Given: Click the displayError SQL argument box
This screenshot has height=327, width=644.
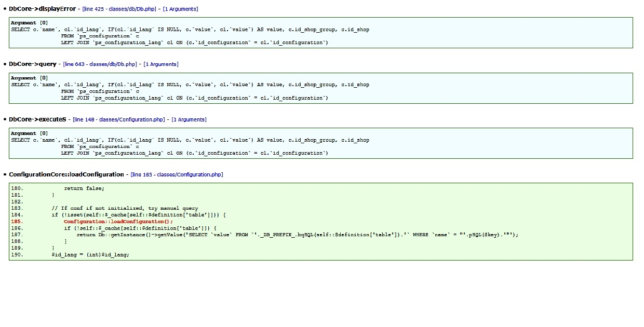Looking at the screenshot, I should click(x=321, y=33).
